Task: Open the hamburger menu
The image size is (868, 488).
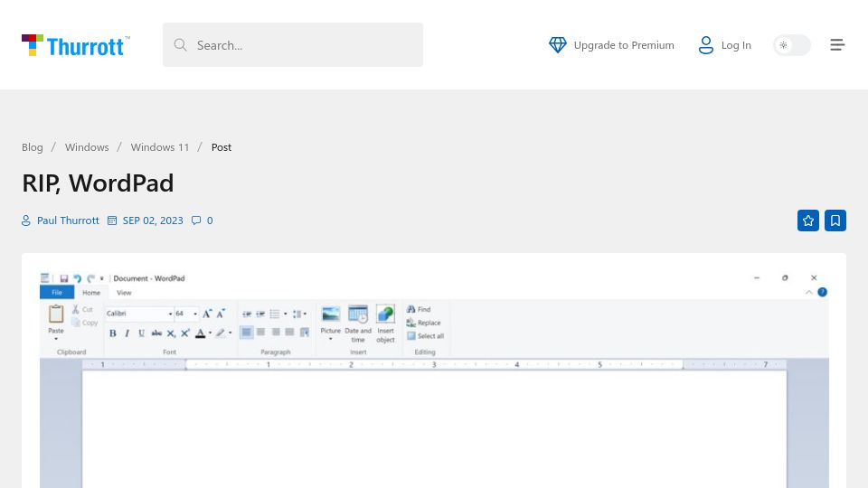Action: pyautogui.click(x=837, y=45)
